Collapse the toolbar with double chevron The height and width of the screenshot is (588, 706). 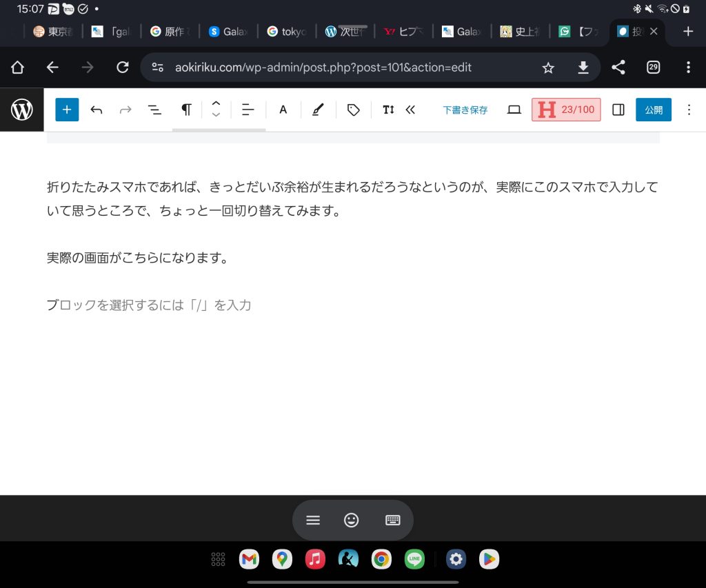[x=411, y=110]
